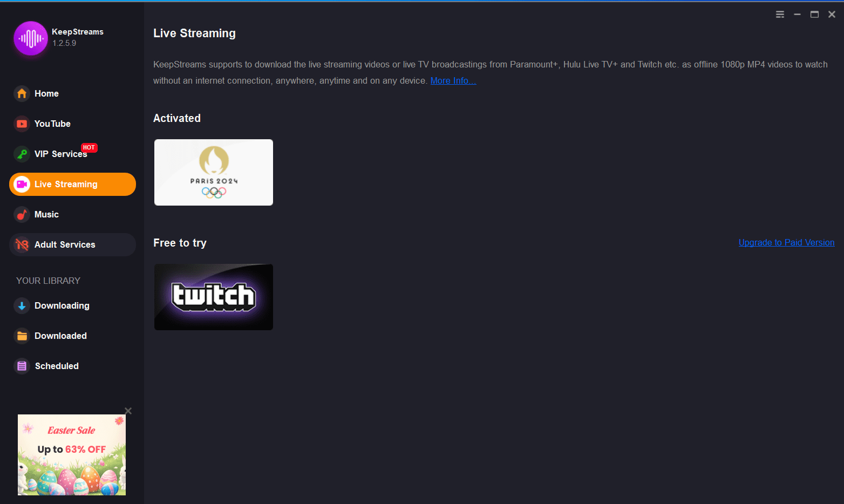Click the Music note icon

pos(22,214)
